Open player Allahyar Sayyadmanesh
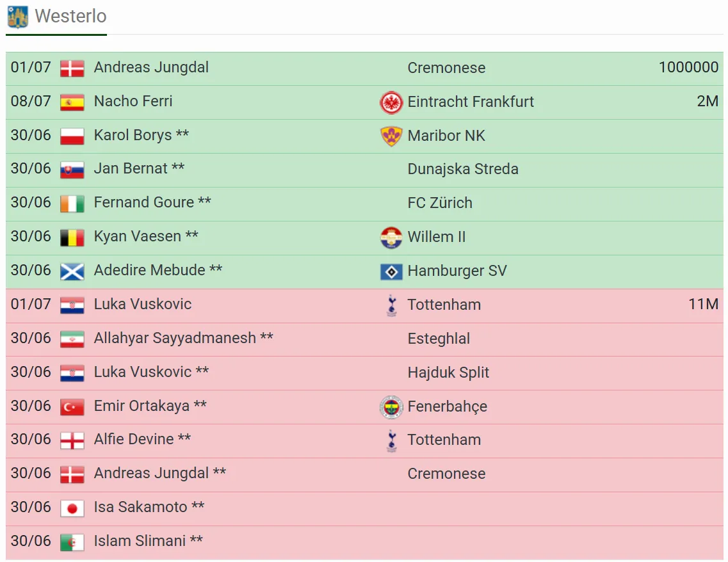This screenshot has width=728, height=562. (175, 339)
